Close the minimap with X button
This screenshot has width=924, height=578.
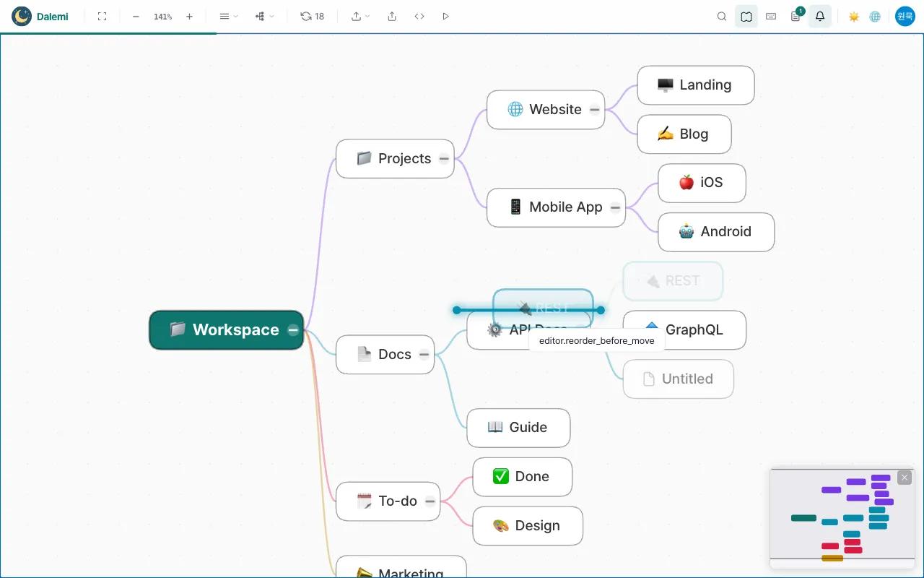pos(905,478)
